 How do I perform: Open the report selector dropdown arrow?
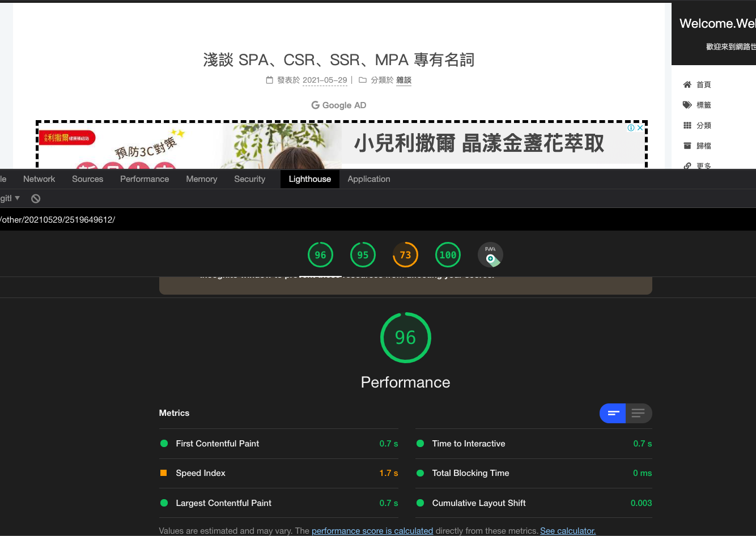[17, 198]
